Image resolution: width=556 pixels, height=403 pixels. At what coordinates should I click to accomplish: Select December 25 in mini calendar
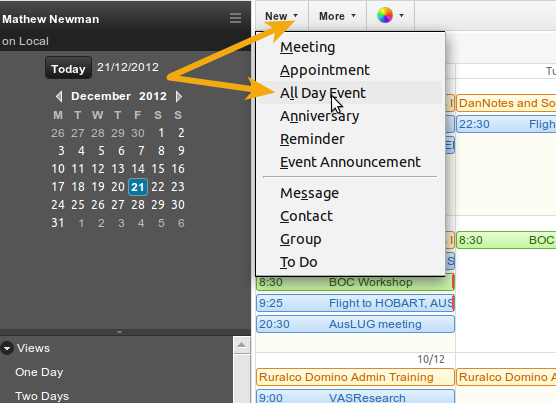click(78, 205)
